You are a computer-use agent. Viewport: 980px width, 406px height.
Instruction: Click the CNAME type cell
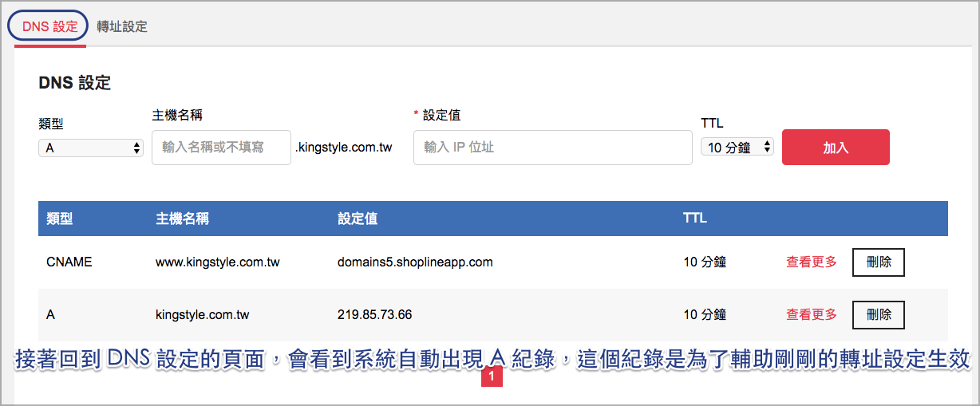(x=69, y=262)
